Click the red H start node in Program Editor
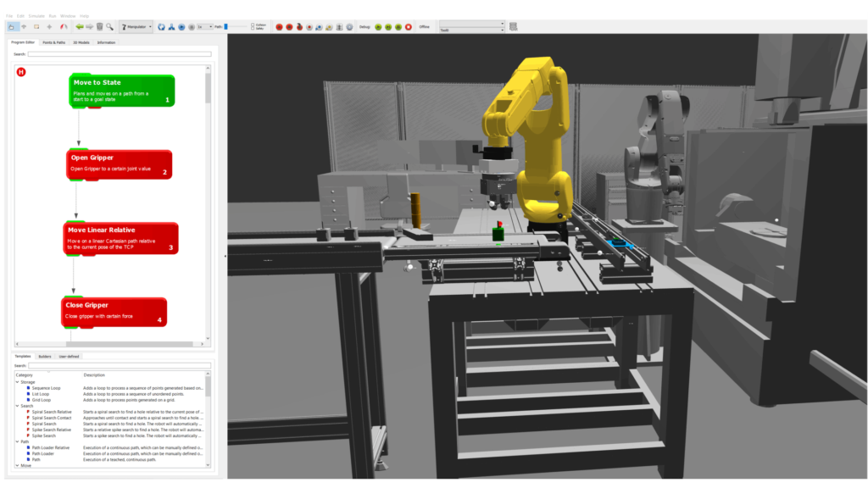This screenshot has width=868, height=488. coord(19,72)
